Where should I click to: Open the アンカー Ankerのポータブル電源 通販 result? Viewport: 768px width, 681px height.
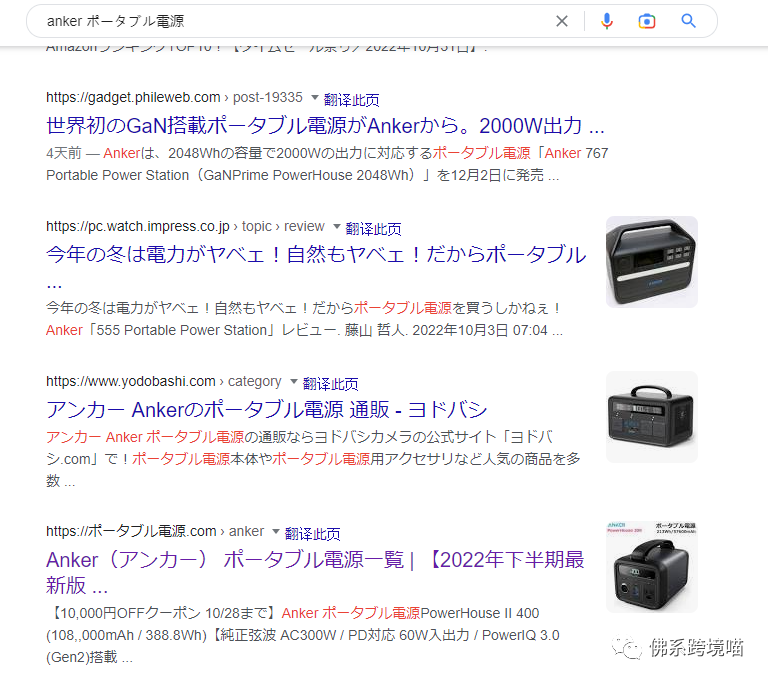click(x=266, y=410)
